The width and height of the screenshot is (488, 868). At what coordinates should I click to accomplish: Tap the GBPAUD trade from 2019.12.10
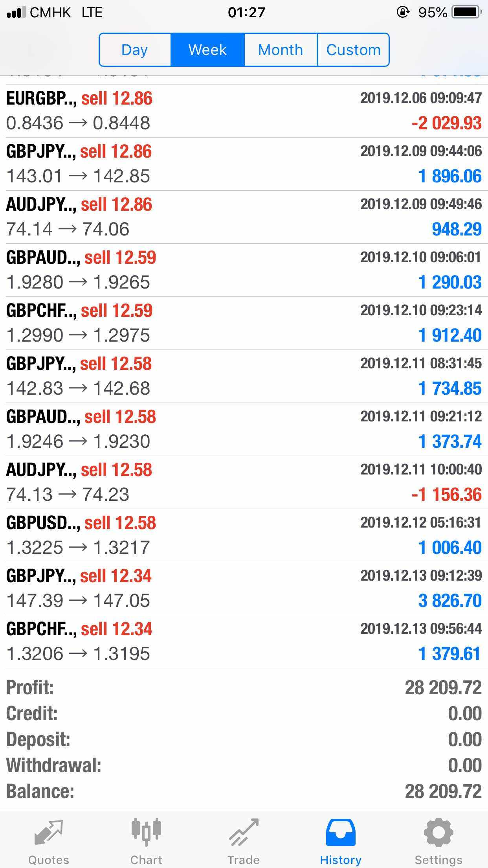(x=244, y=270)
